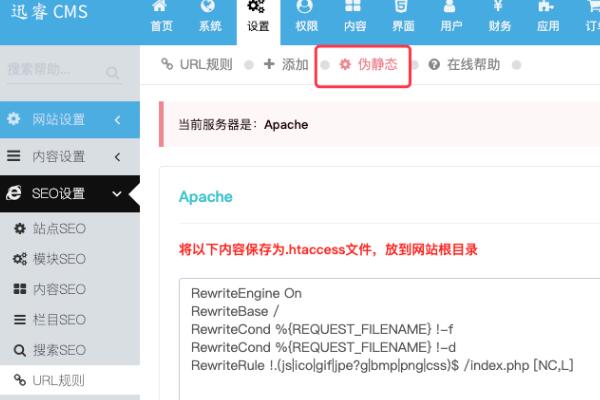Open the 界面 HTML5 icon in top navigation
This screenshot has width=600, height=400.
click(401, 5)
